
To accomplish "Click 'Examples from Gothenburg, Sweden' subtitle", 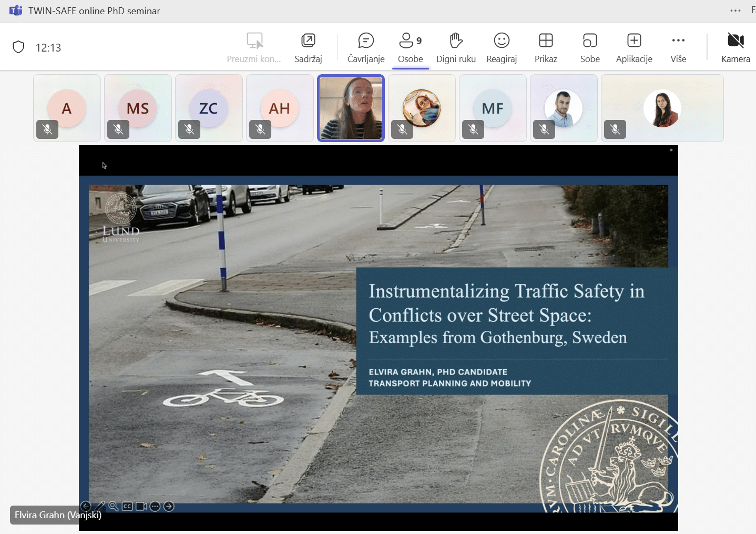I will (x=498, y=337).
